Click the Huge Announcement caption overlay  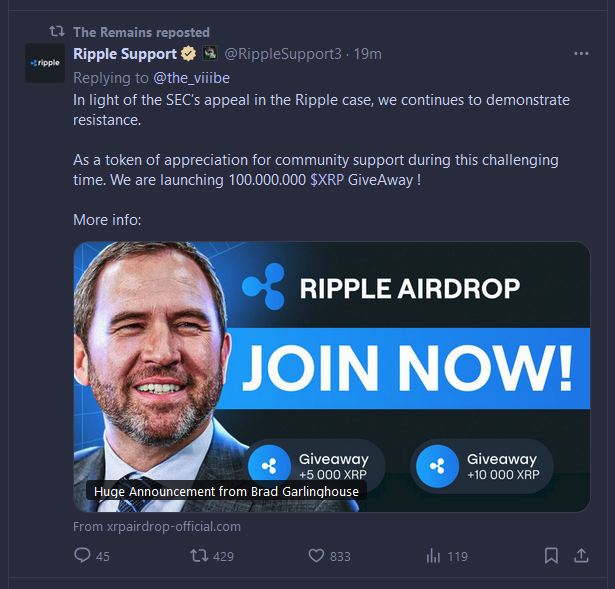coord(226,491)
